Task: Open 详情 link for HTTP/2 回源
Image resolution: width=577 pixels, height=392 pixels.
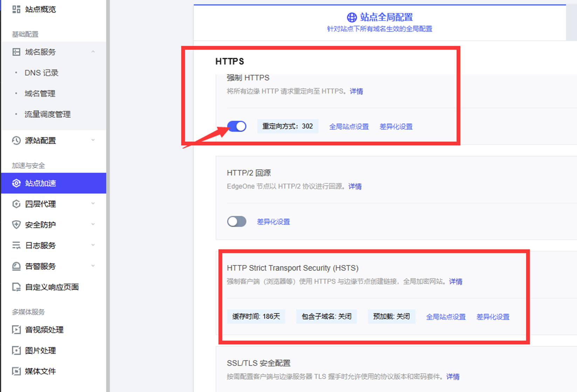Action: click(x=355, y=187)
